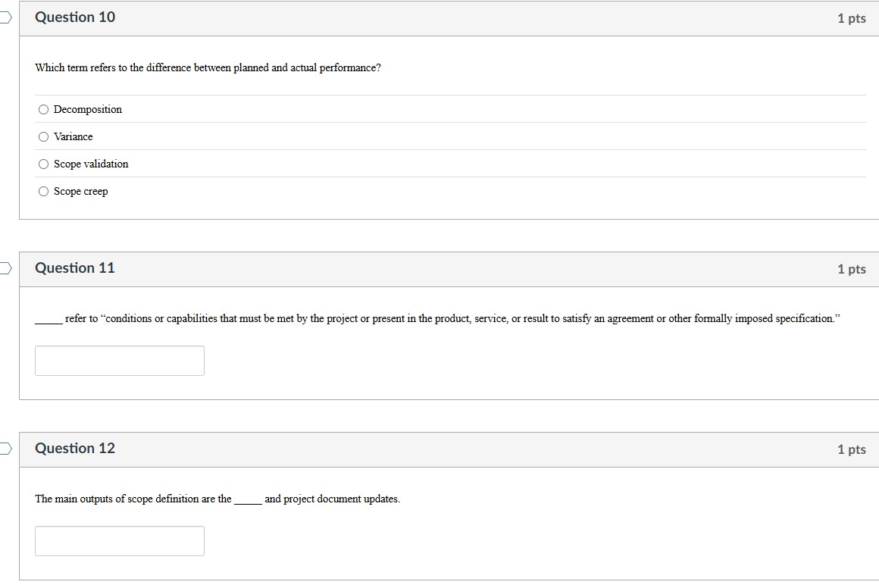This screenshot has height=588, width=879.
Task: Click the sentence about scope definition outputs
Action: tap(217, 499)
